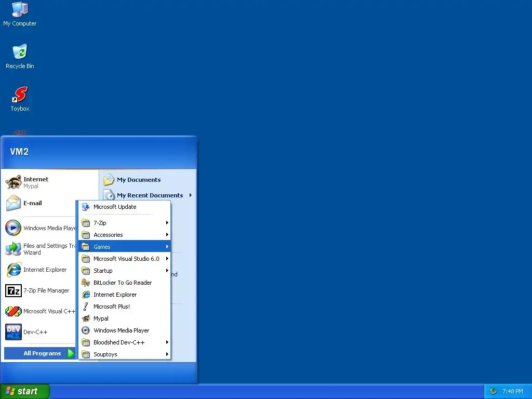Select the Games menu entry
The image size is (532, 399).
124,247
